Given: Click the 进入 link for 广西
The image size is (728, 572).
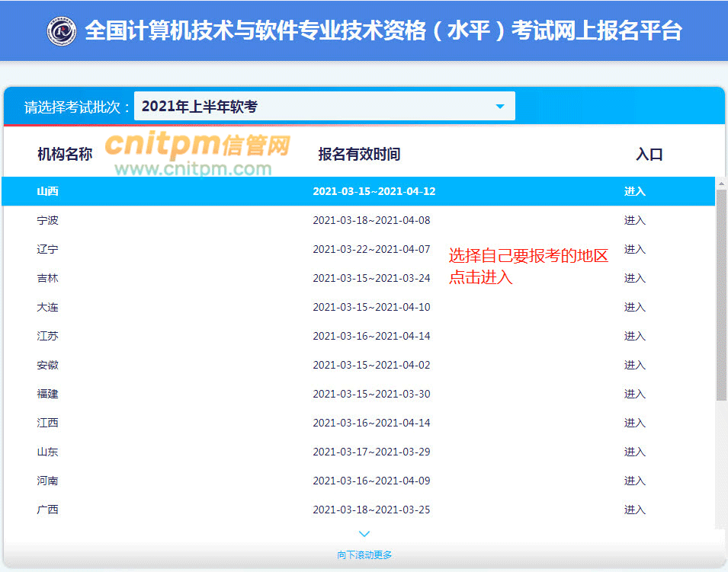Looking at the screenshot, I should pos(635,510).
